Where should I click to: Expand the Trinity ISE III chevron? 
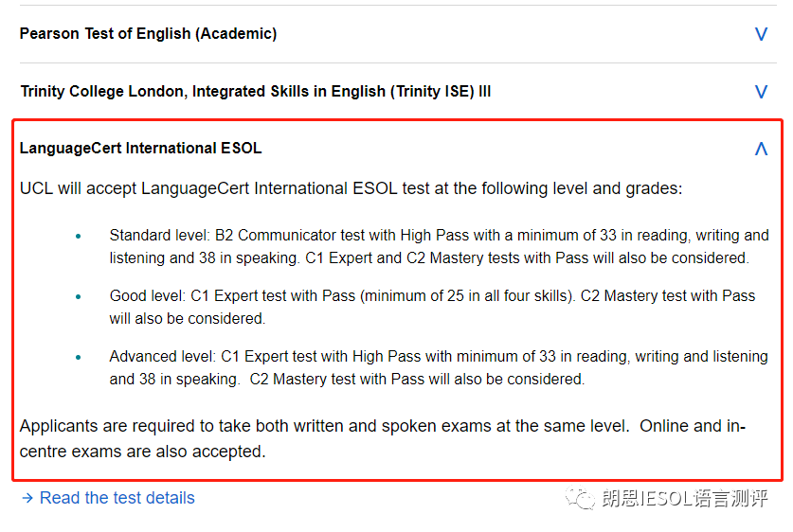click(761, 92)
